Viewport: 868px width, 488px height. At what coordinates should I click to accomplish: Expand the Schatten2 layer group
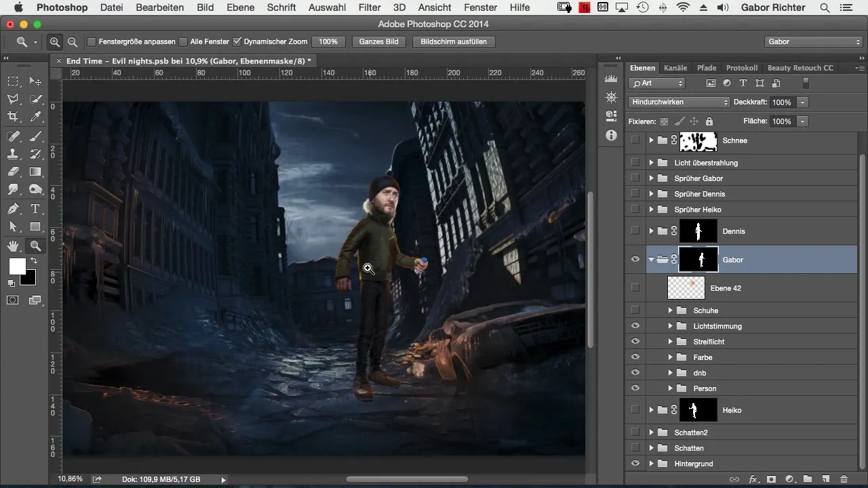coord(652,432)
